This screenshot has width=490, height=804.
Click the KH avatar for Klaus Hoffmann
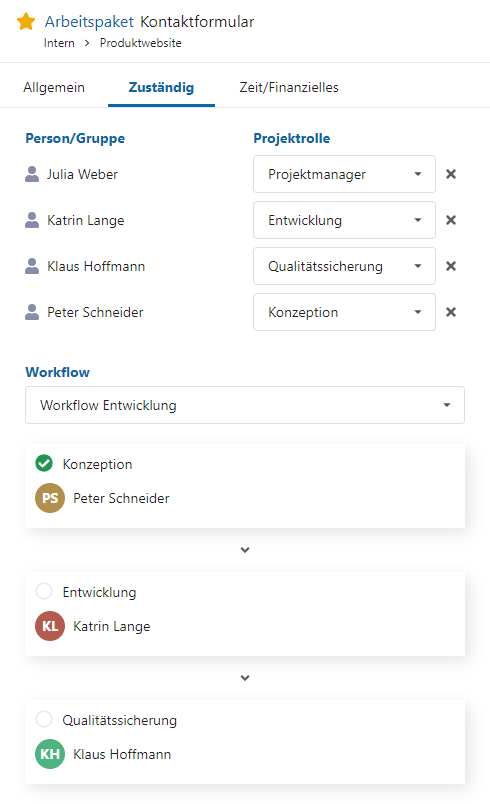click(50, 754)
